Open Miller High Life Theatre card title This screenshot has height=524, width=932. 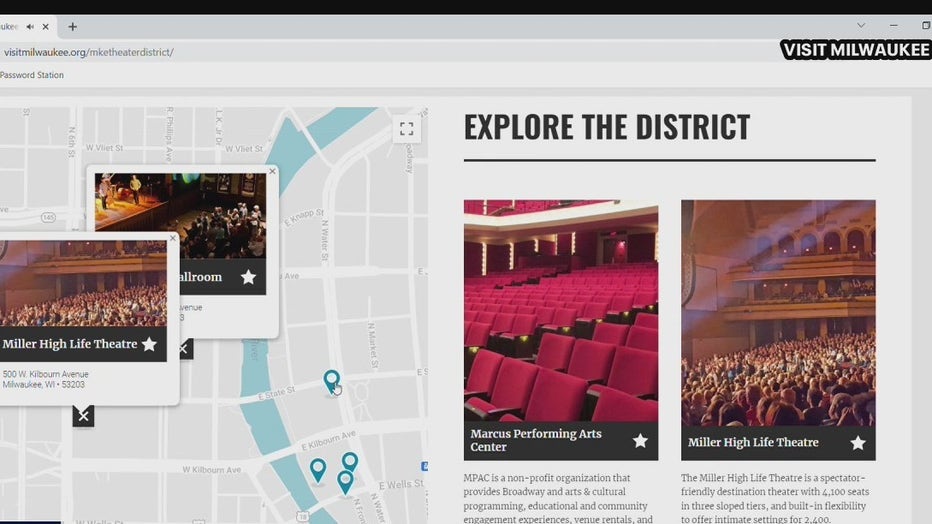pyautogui.click(x=753, y=443)
